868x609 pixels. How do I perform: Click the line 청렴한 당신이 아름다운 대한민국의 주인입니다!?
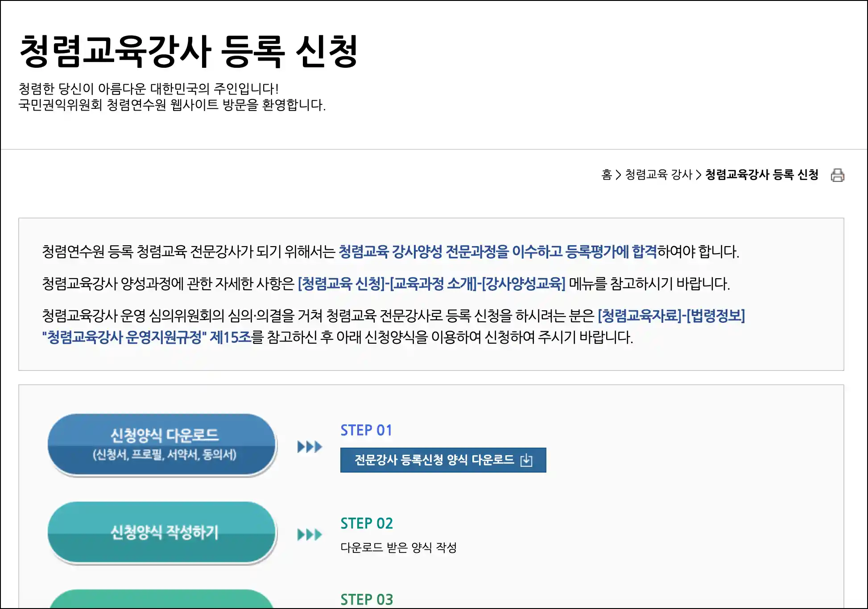click(149, 89)
